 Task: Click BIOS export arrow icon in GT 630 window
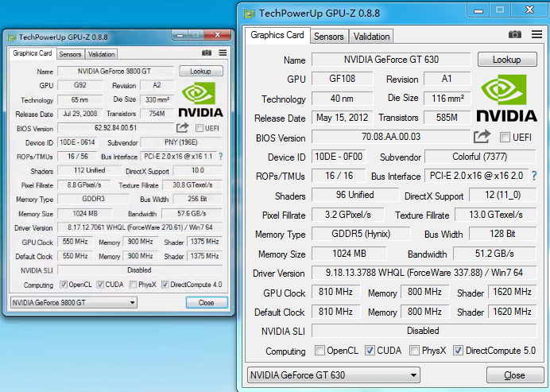coord(482,137)
